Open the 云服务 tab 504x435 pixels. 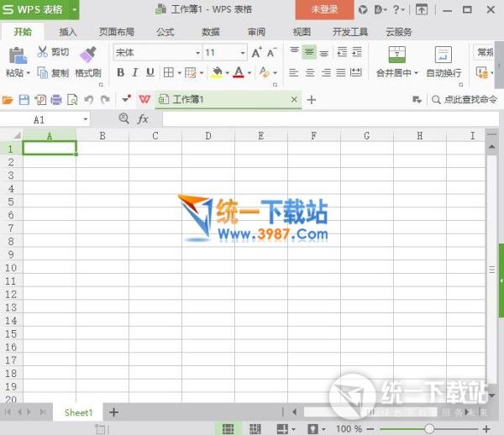point(398,32)
